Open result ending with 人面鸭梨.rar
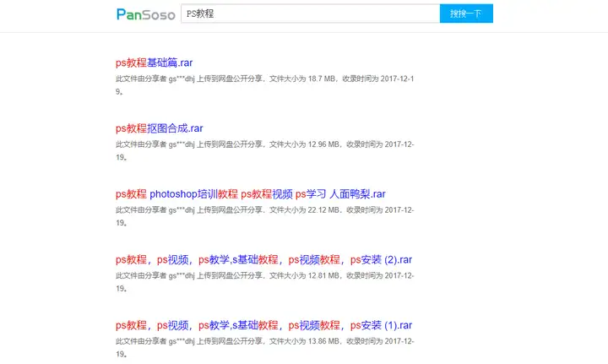The width and height of the screenshot is (608, 364). coord(251,193)
